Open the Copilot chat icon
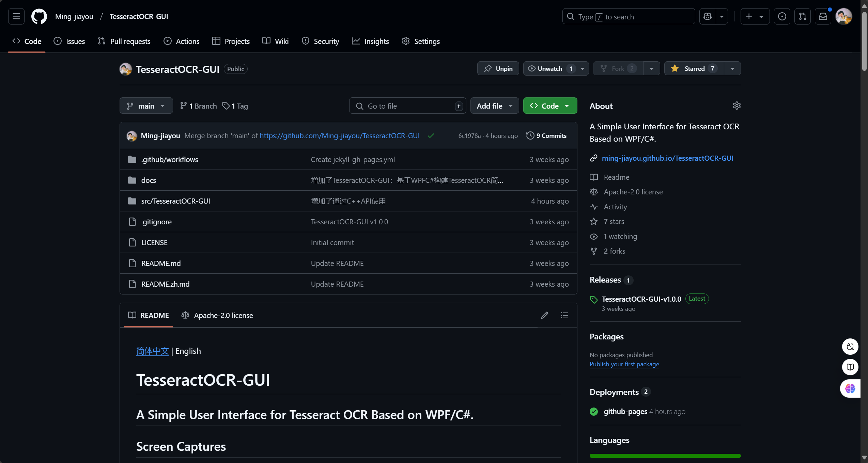 click(708, 16)
